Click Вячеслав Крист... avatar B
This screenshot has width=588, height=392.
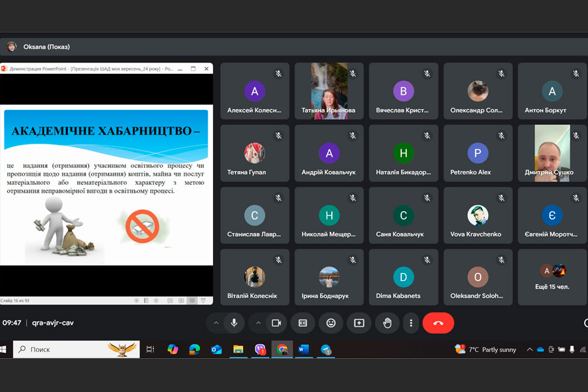click(x=404, y=91)
